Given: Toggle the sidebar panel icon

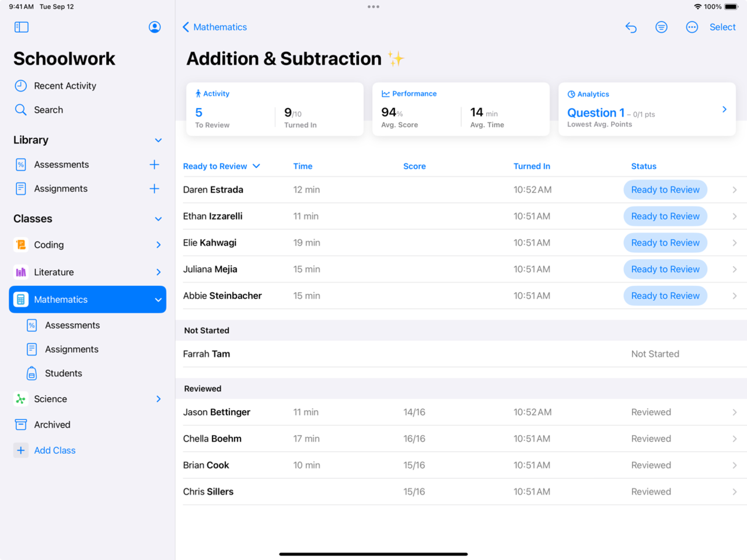Looking at the screenshot, I should click(22, 27).
